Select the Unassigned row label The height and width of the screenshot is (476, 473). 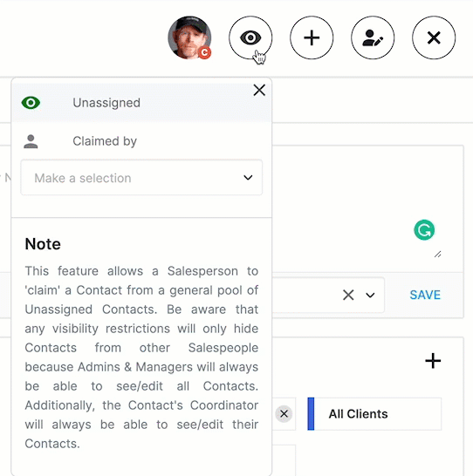coord(106,103)
